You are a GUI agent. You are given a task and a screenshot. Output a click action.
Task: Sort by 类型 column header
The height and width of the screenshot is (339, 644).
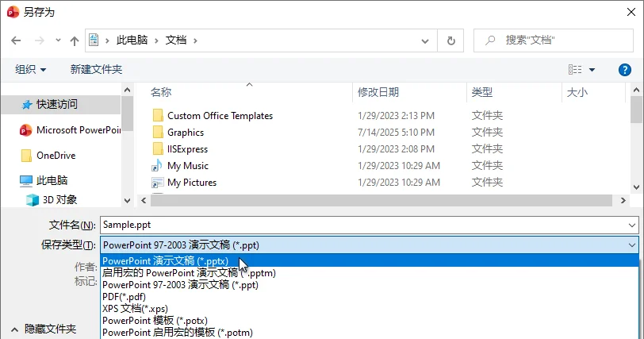pyautogui.click(x=481, y=92)
